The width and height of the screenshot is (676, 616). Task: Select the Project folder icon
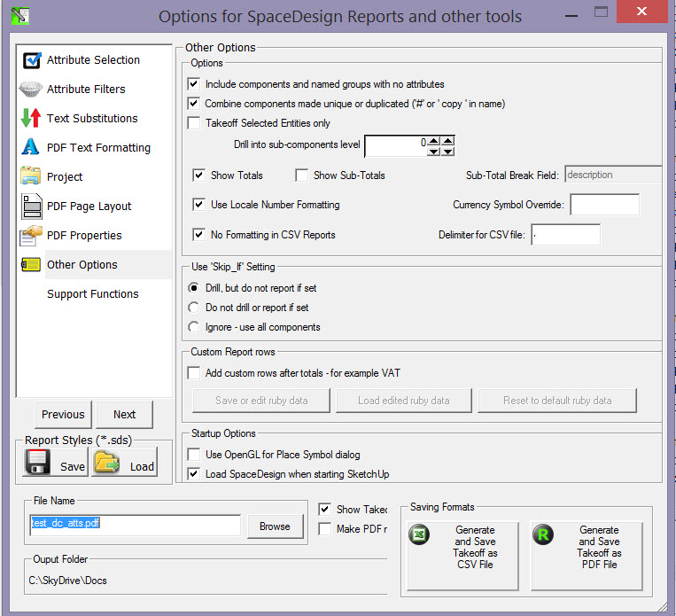point(31,176)
